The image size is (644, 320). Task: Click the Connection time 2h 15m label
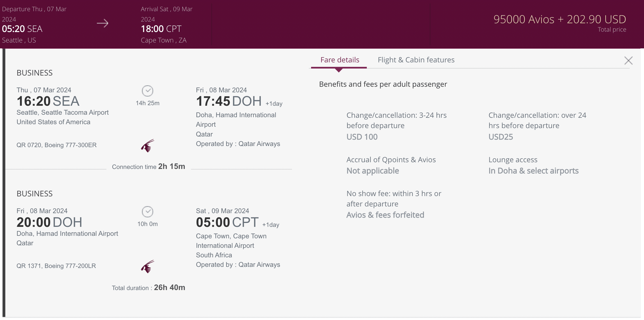pyautogui.click(x=148, y=167)
